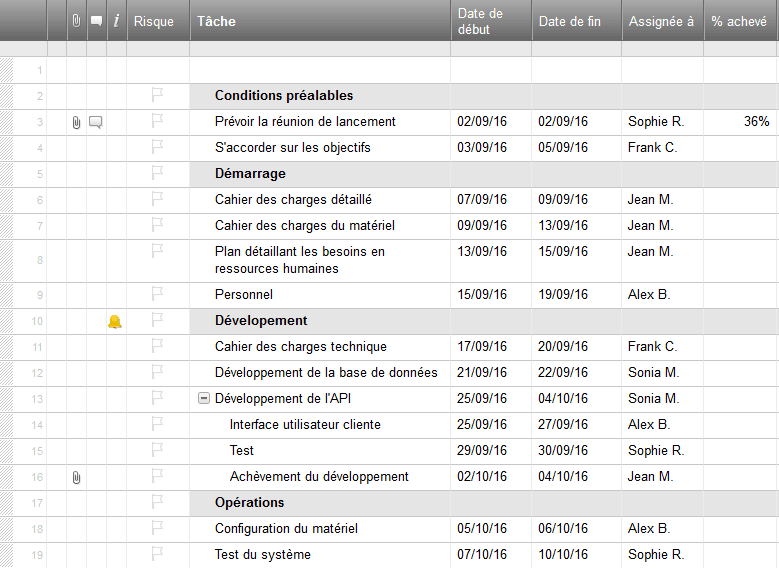Click the start date cell of Test du système
This screenshot has width=779, height=568.
pos(491,555)
